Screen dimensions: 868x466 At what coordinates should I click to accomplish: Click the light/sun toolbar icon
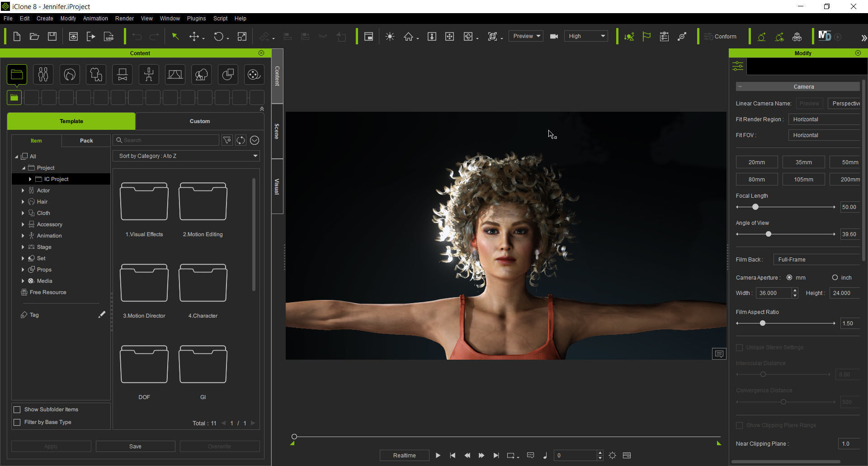tap(390, 37)
